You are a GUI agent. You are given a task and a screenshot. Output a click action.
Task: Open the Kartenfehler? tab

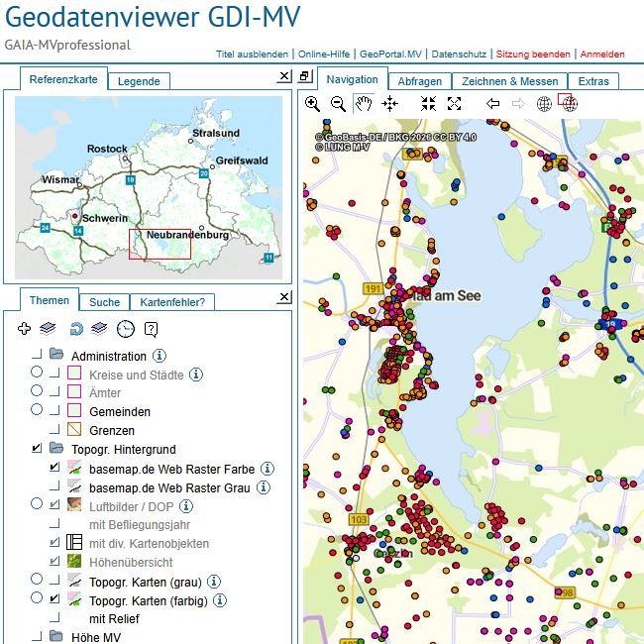[x=172, y=302]
